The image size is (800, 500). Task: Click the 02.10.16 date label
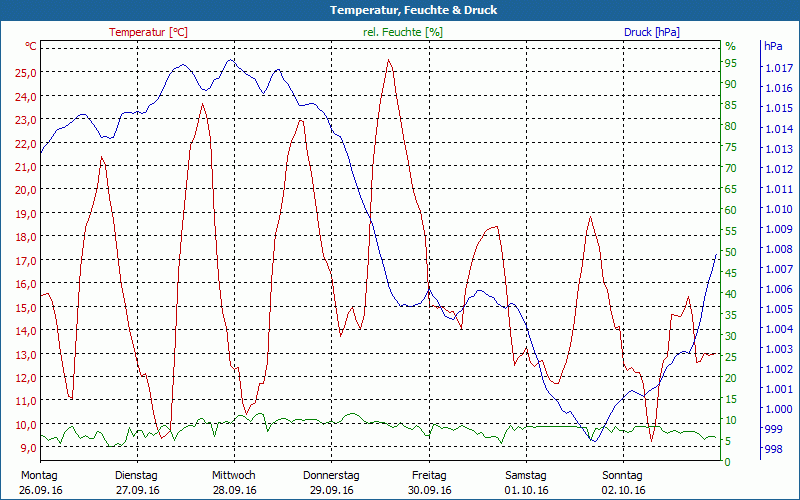tap(624, 490)
